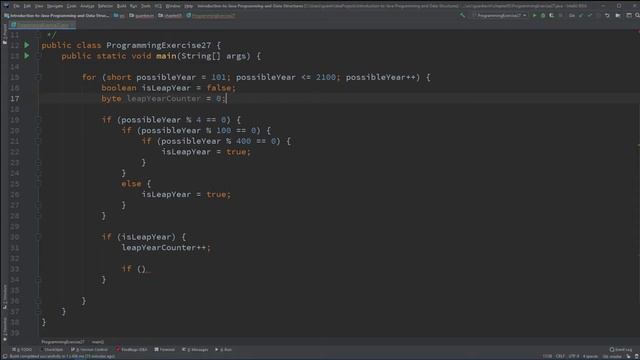Open the Event Log
640x360 pixels.
621,349
